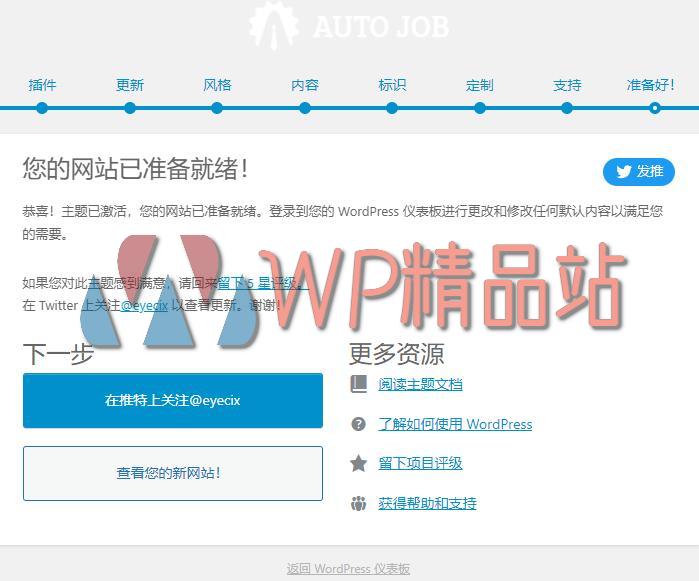Click 查看您的新网站! button

(173, 473)
